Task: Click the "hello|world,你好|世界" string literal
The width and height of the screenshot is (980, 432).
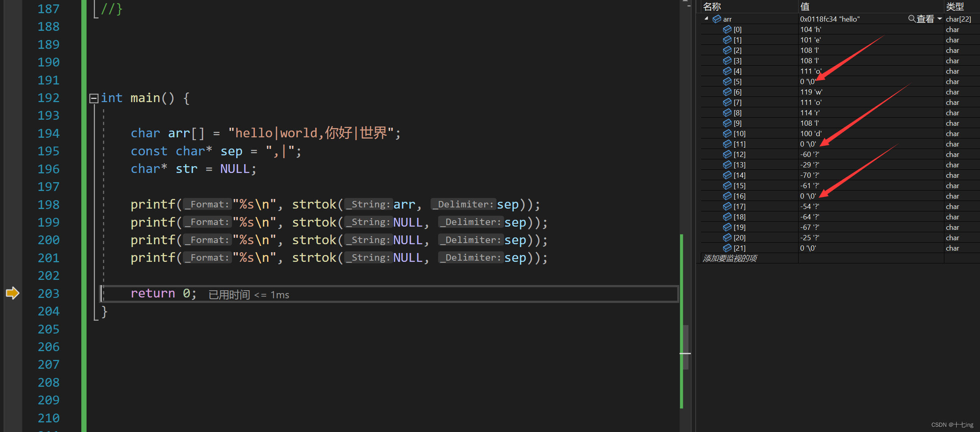Action: [311, 133]
